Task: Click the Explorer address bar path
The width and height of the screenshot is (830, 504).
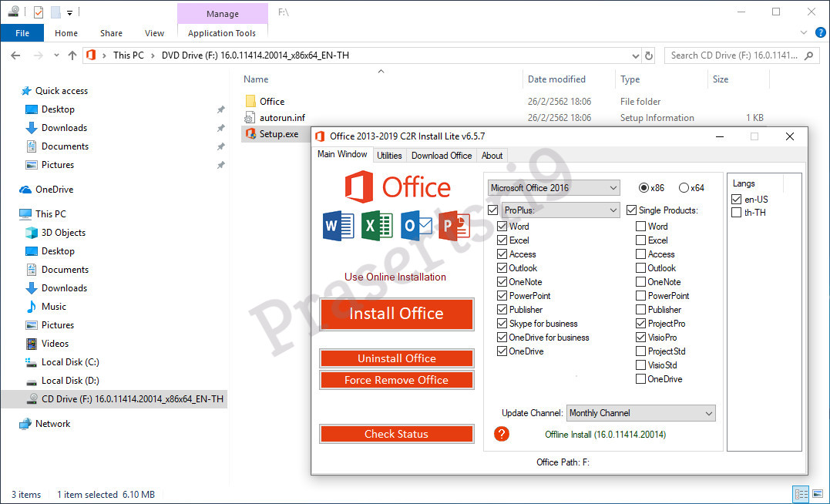Action: point(361,55)
